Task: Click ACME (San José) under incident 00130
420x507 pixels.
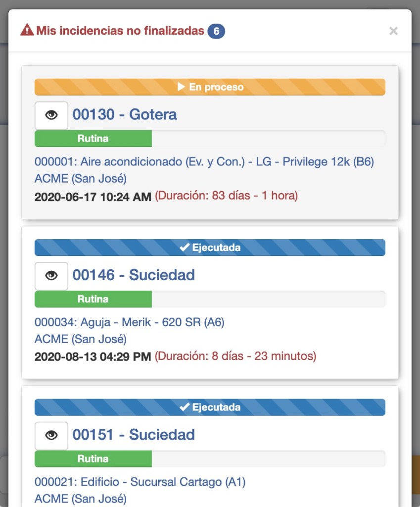Action: point(81,178)
